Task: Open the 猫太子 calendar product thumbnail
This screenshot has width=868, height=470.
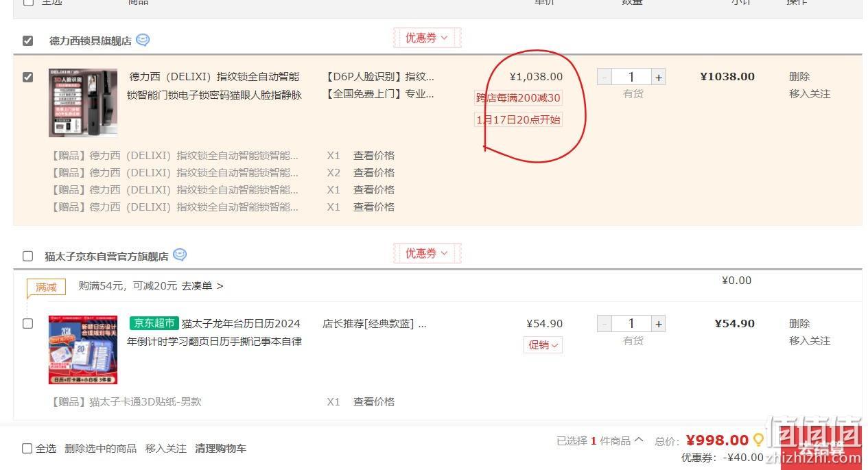Action: tap(83, 350)
